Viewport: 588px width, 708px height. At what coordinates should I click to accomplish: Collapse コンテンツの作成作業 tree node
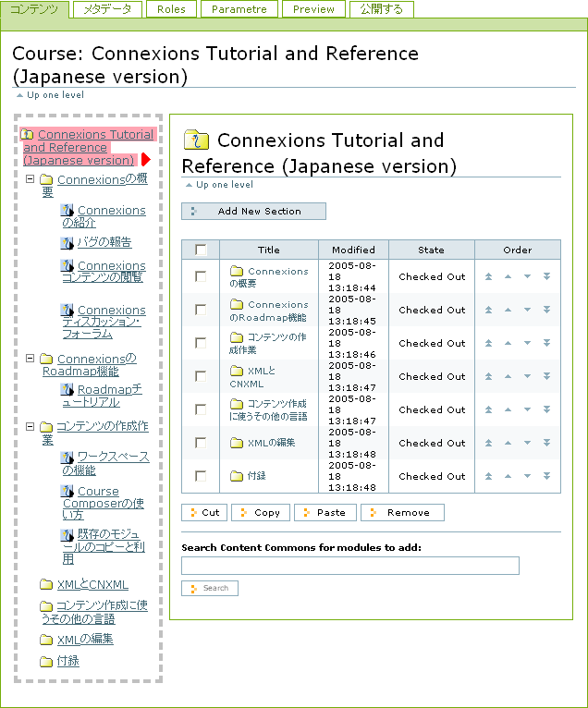coord(30,426)
